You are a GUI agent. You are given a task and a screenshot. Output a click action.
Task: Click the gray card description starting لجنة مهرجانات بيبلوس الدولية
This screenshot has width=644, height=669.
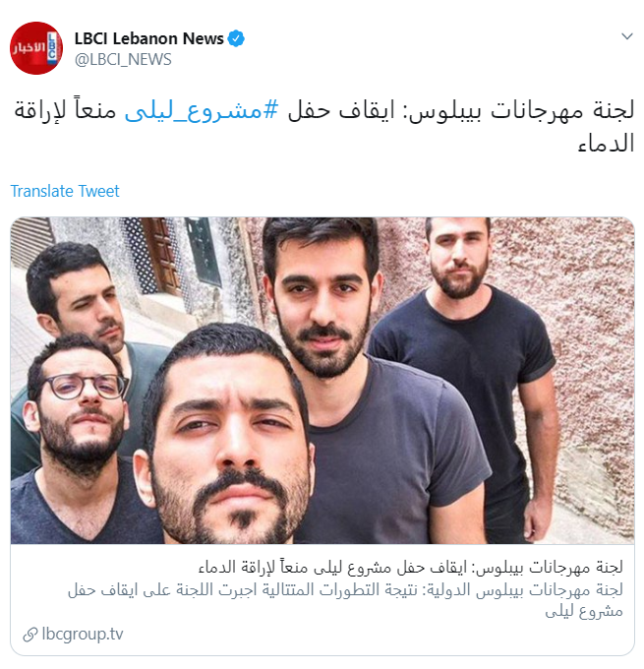[345, 601]
